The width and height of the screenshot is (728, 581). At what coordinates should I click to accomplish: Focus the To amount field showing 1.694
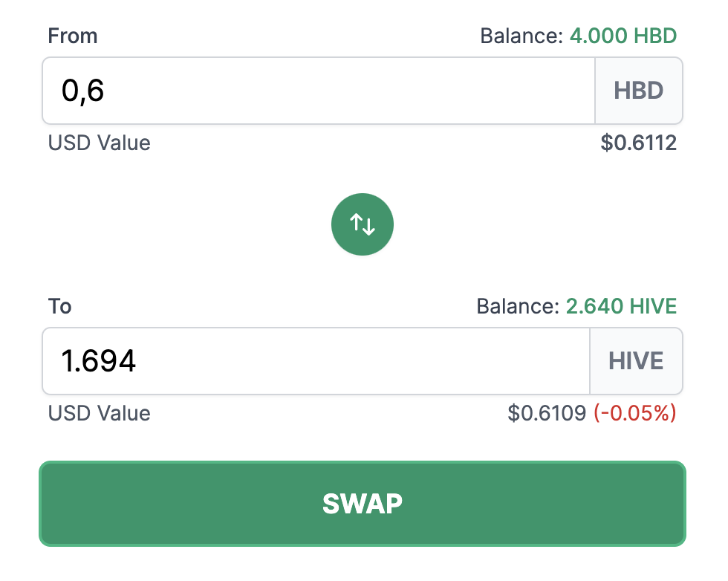click(x=316, y=361)
